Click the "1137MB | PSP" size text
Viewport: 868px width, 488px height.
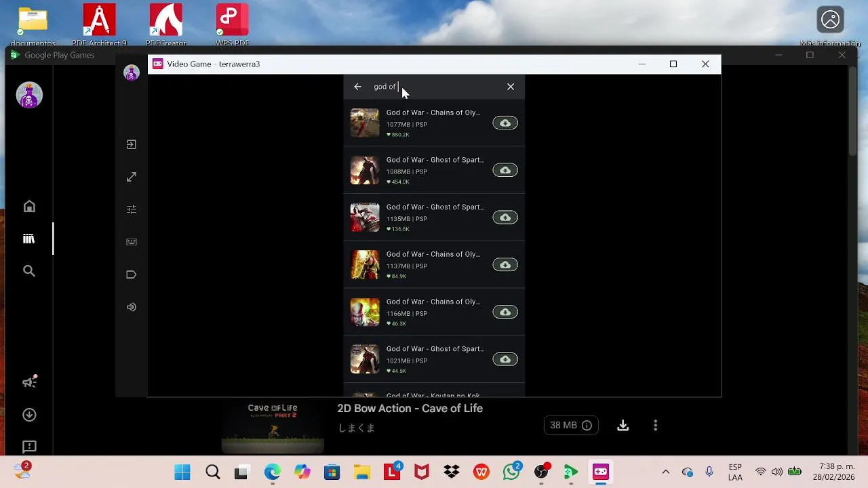click(x=407, y=266)
